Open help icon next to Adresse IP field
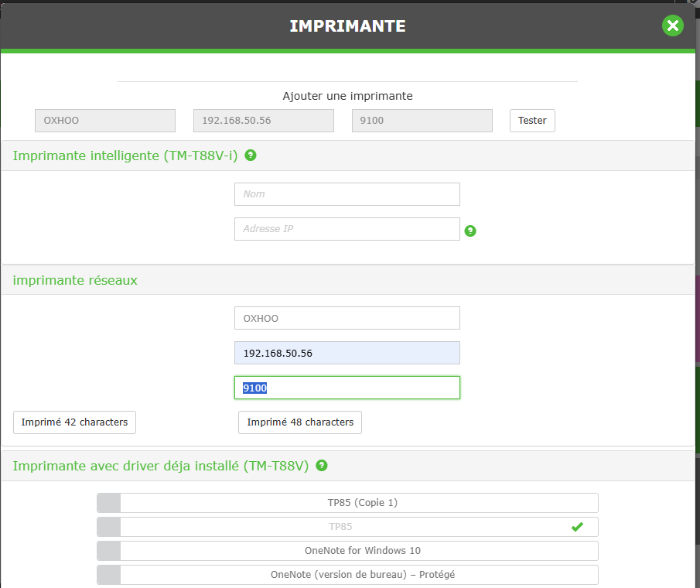700x588 pixels. point(470,231)
